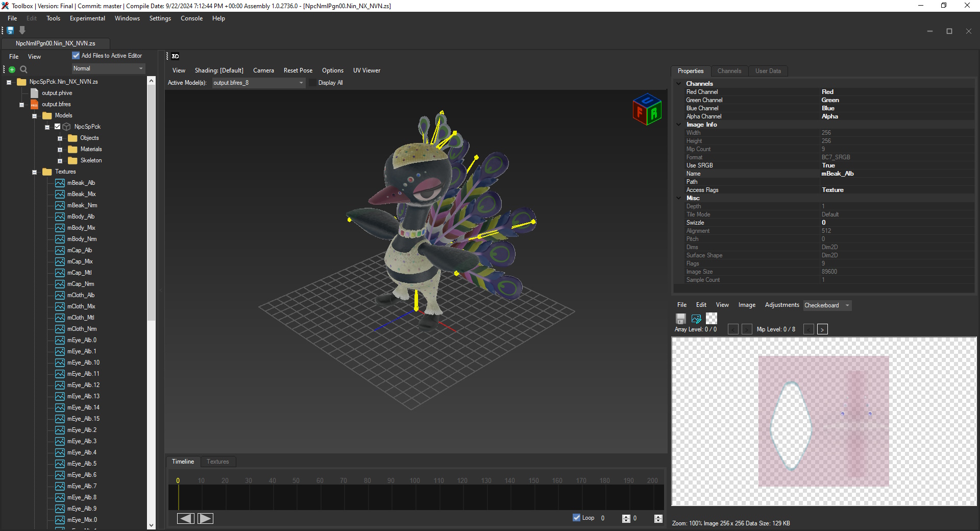Viewport: 980px width, 531px height.
Task: Click the NpcSpPck model cube icon
Action: (67, 127)
